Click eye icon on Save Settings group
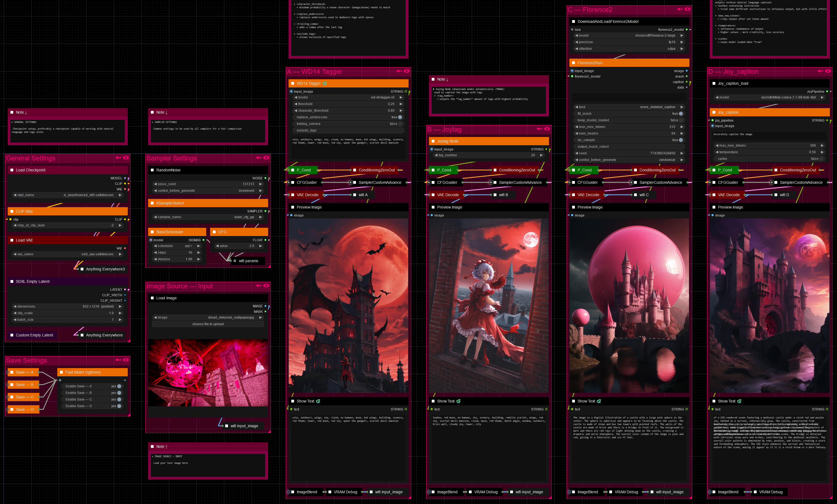This screenshot has height=504, width=837. (126, 360)
